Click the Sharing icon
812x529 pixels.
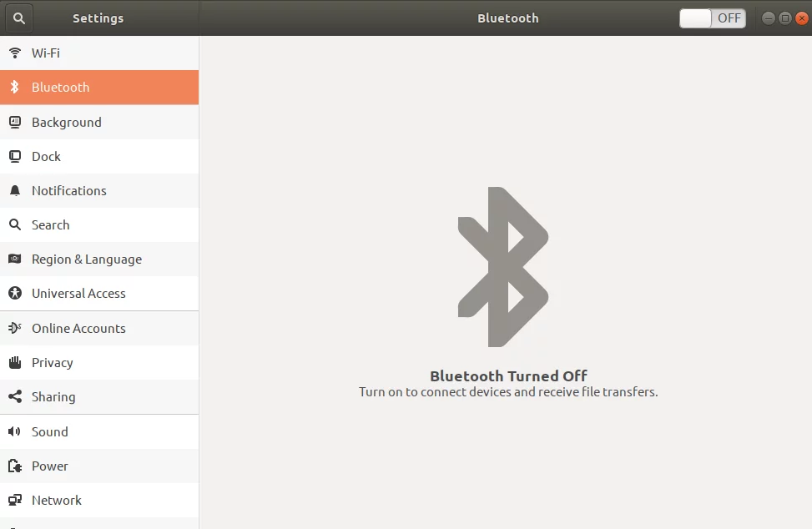[15, 396]
